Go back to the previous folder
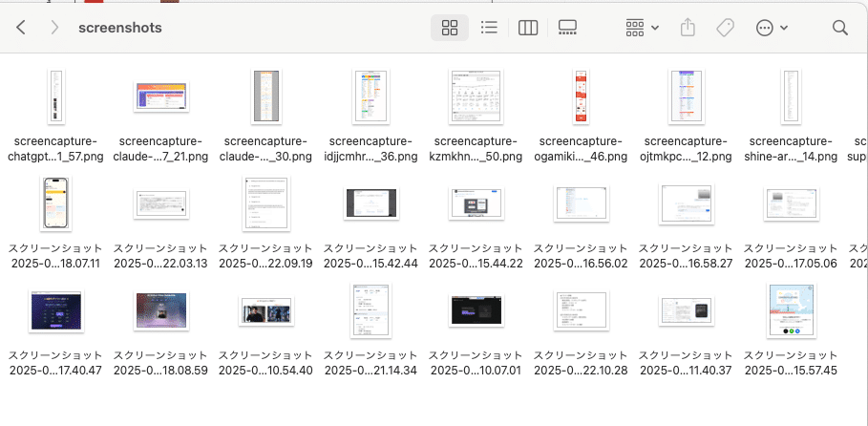The height and width of the screenshot is (426, 868). 21,28
